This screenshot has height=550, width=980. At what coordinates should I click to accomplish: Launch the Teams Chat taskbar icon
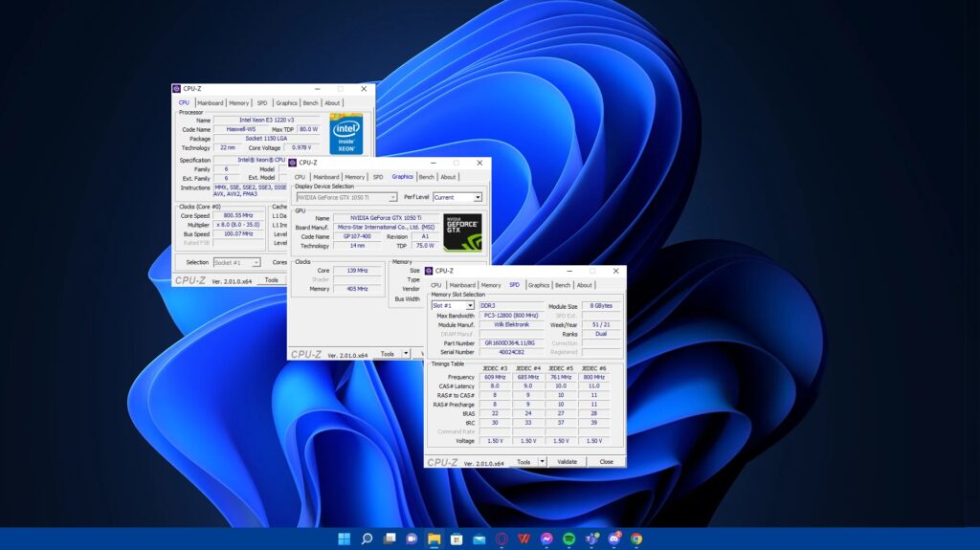tap(412, 539)
